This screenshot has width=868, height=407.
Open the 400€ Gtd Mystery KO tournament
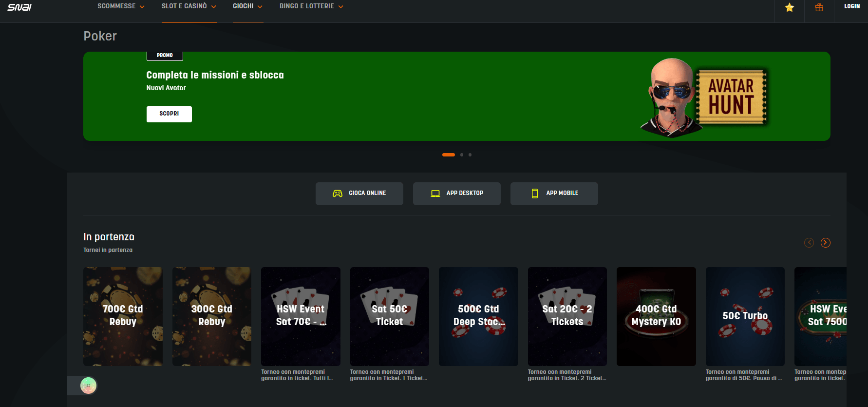(x=656, y=316)
